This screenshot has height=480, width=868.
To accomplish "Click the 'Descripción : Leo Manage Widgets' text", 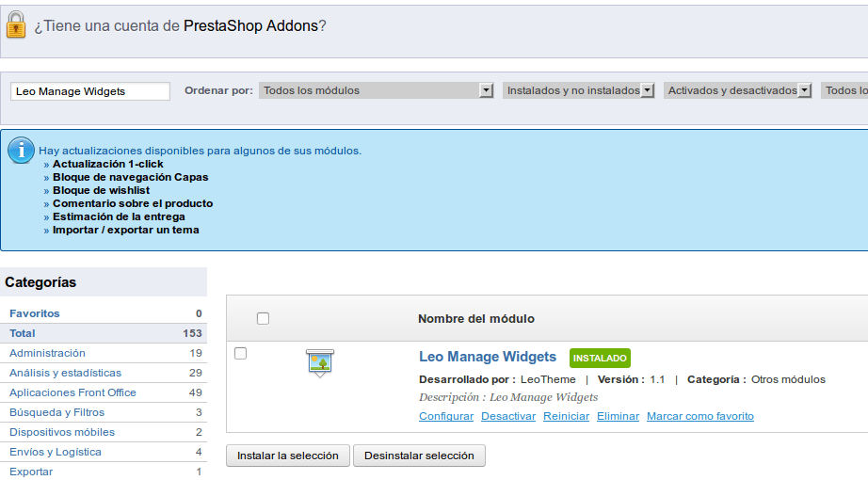I will coord(508,397).
